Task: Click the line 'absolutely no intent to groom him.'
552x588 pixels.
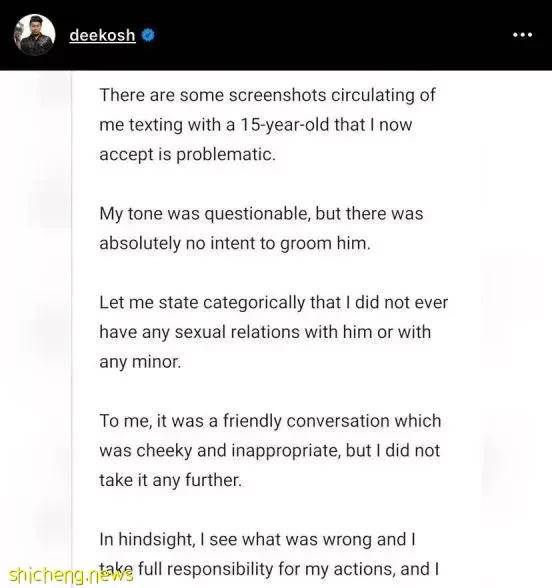Action: point(235,243)
